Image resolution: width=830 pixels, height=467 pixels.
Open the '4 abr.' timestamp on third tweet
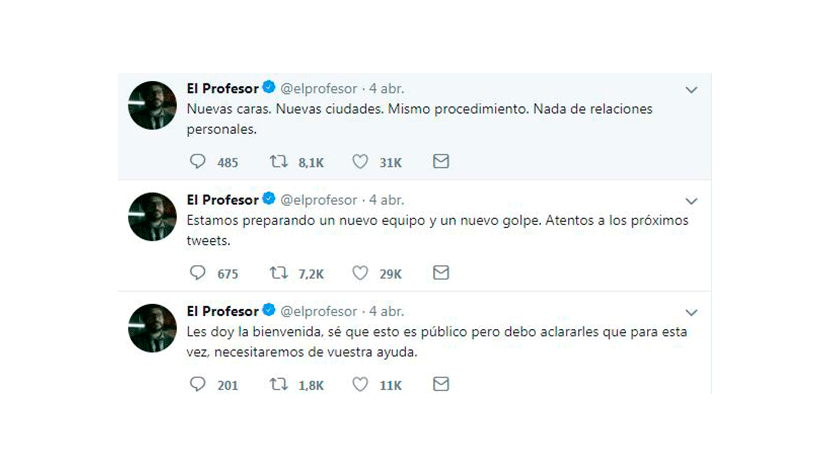tap(386, 311)
